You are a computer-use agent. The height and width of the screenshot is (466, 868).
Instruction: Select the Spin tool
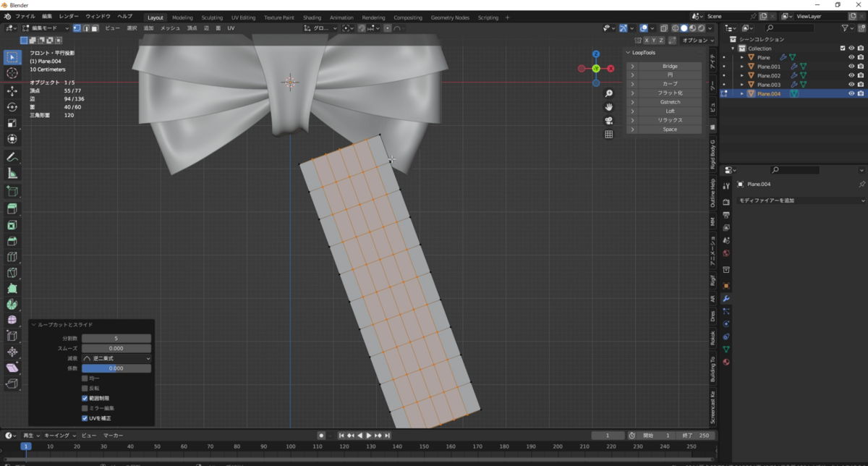pos(12,305)
